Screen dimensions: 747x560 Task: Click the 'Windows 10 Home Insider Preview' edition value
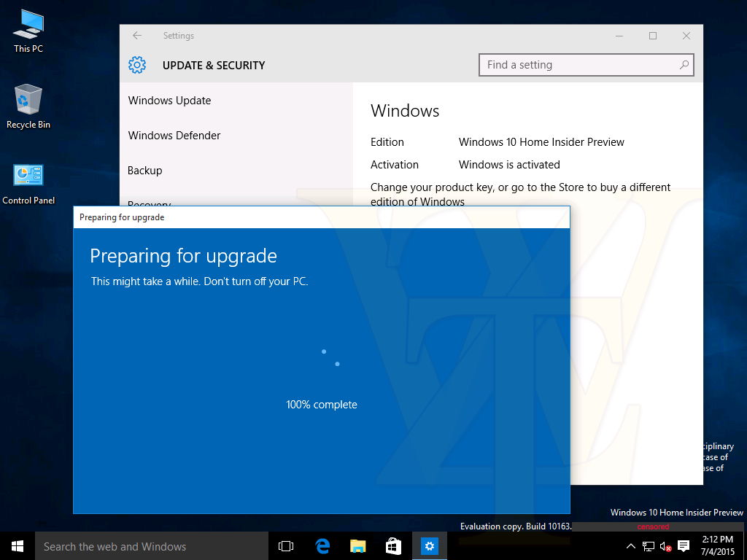pyautogui.click(x=541, y=142)
